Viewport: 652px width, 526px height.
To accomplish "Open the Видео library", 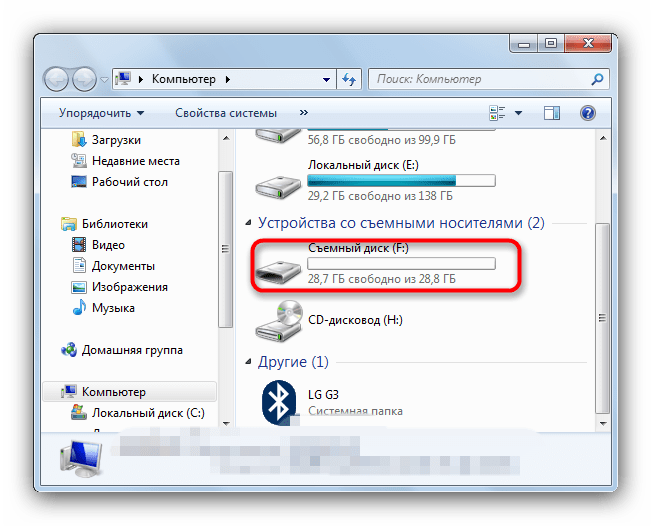I will (108, 245).
